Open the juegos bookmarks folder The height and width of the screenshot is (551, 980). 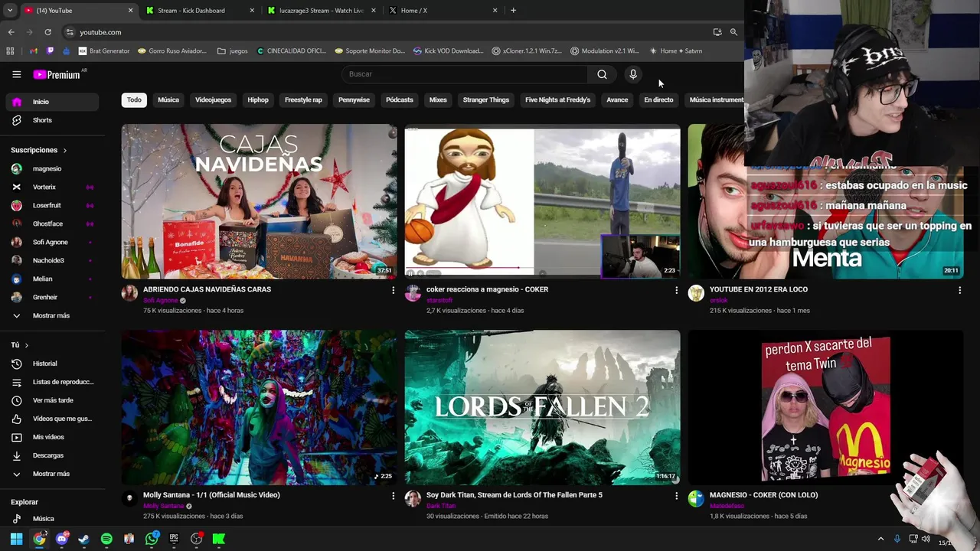(x=232, y=51)
